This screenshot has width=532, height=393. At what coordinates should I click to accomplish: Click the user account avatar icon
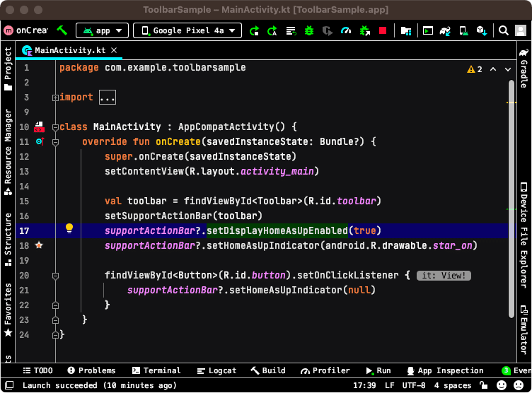(521, 30)
